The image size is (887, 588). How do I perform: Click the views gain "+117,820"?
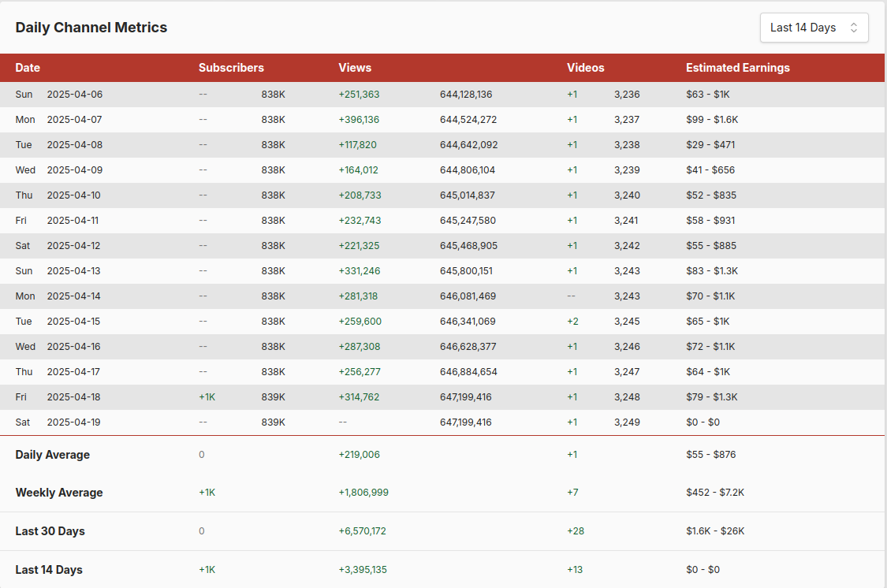click(x=357, y=145)
